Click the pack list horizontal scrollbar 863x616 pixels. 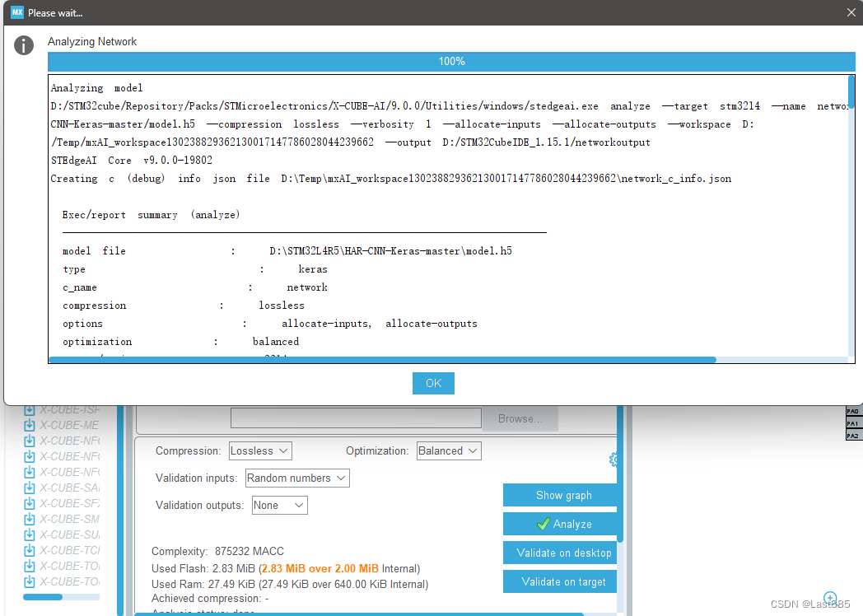point(43,597)
